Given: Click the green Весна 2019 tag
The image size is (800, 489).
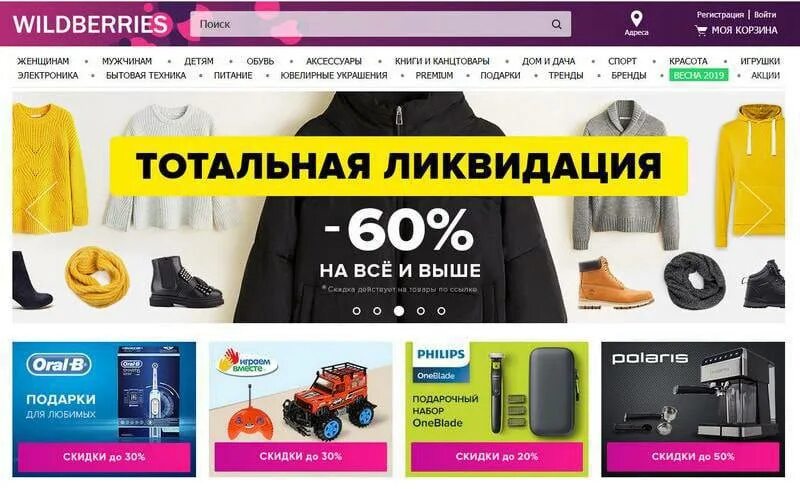Looking at the screenshot, I should [x=698, y=76].
